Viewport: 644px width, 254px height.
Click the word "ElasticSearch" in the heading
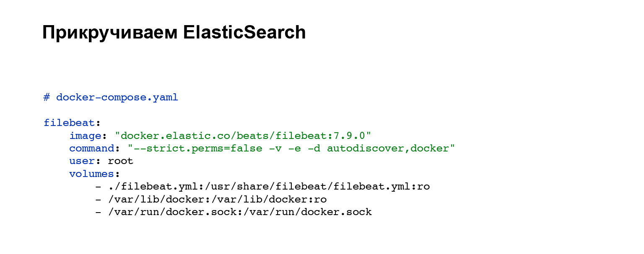tap(244, 33)
